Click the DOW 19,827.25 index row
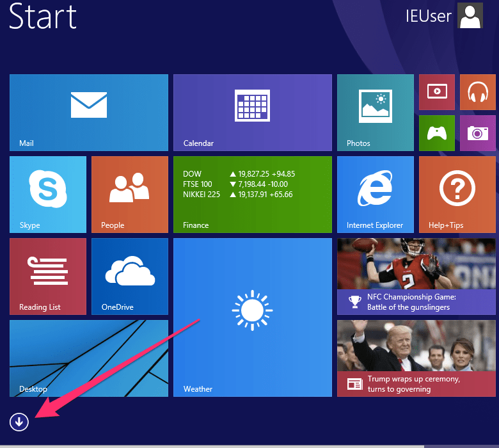The image size is (499, 448). click(239, 174)
